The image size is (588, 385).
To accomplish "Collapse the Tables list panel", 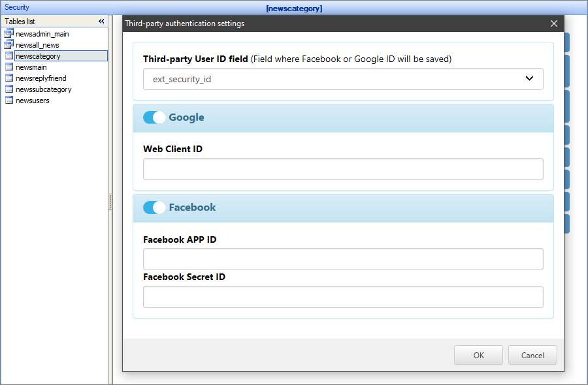I will click(x=101, y=21).
